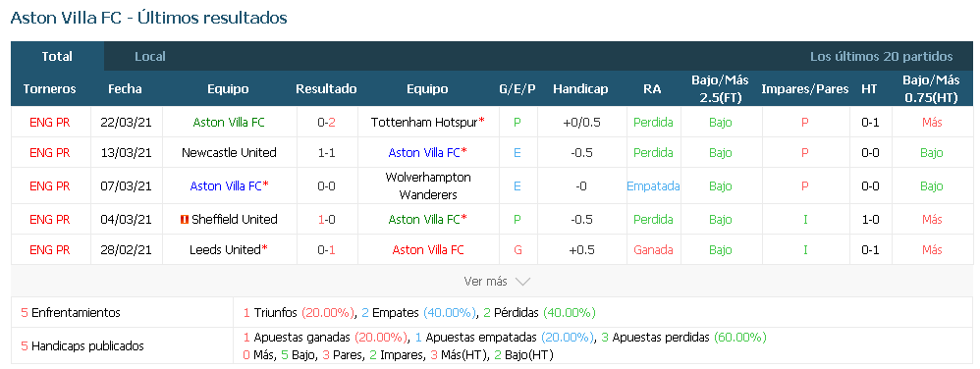980x369 pixels.
Task: Open Los últimos 20 partidos dropdown
Action: pyautogui.click(x=881, y=56)
